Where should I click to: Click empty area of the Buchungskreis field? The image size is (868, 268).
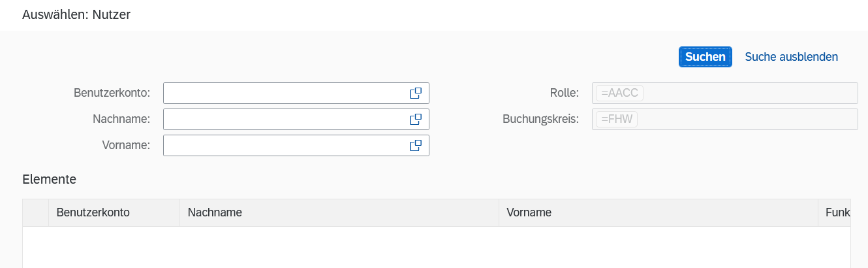[751, 120]
